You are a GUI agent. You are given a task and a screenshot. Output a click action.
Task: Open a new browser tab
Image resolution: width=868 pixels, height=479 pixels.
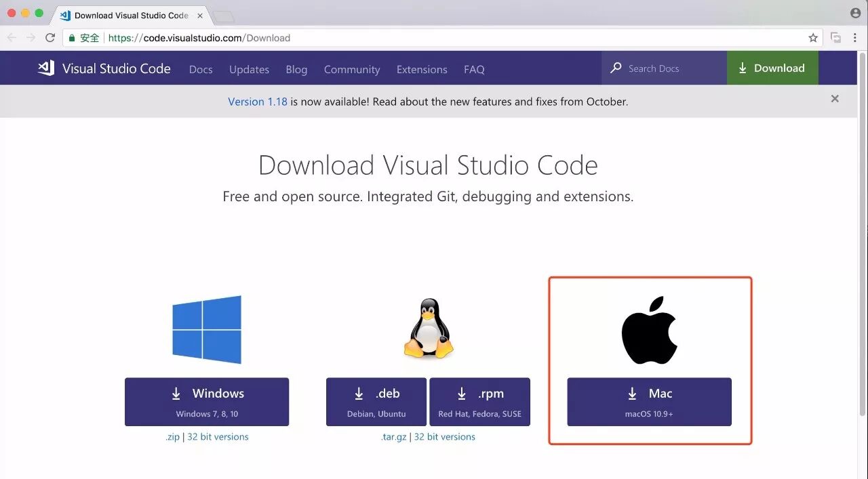pyautogui.click(x=224, y=16)
